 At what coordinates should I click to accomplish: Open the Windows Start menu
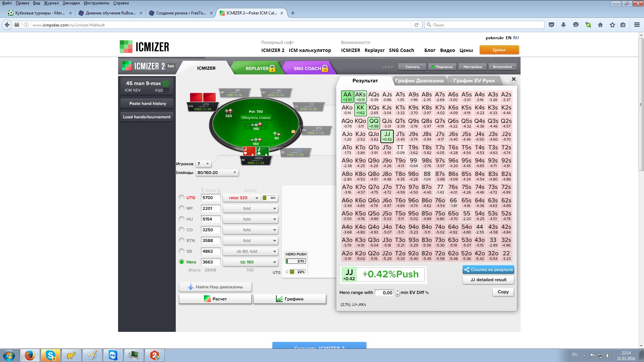[9, 355]
